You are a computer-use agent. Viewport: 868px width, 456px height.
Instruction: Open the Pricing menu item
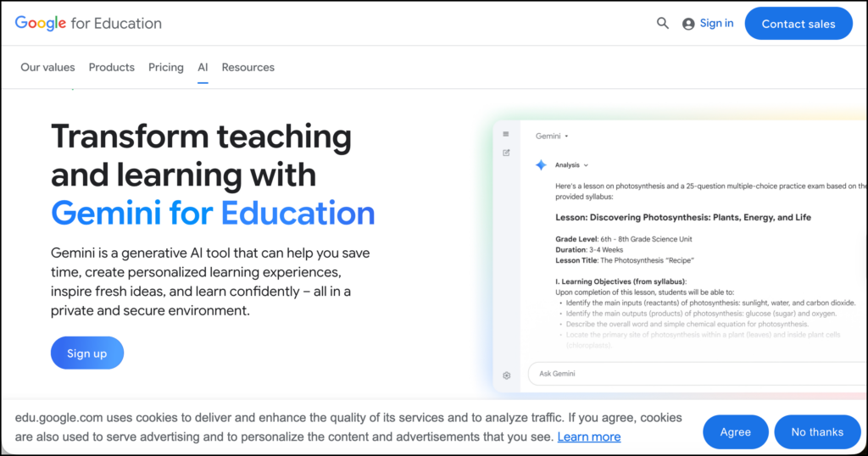tap(166, 68)
